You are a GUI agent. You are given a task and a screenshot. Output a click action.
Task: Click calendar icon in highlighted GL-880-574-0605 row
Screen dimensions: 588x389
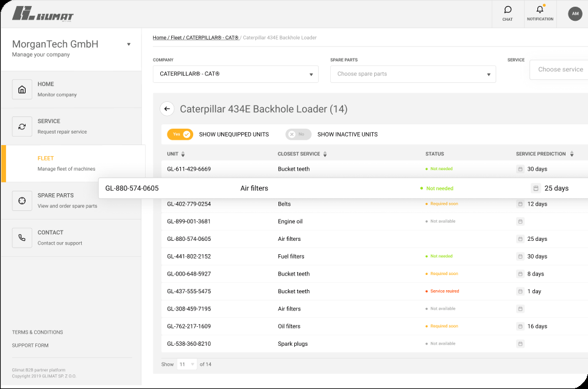[x=536, y=188]
